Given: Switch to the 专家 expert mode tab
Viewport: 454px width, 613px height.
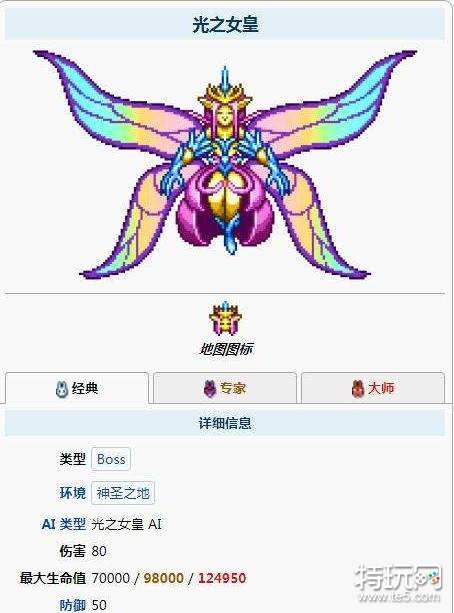Looking at the screenshot, I should pos(225,388).
